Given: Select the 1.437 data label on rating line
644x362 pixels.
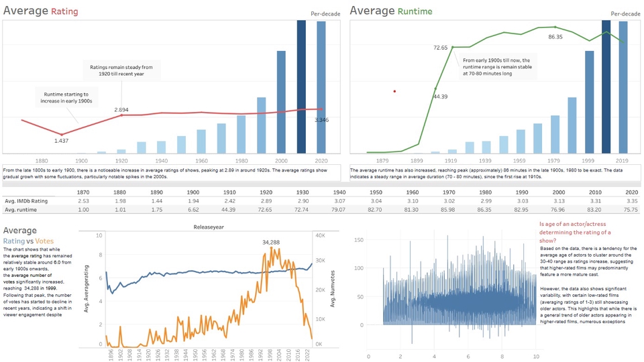Looking at the screenshot, I should click(62, 142).
